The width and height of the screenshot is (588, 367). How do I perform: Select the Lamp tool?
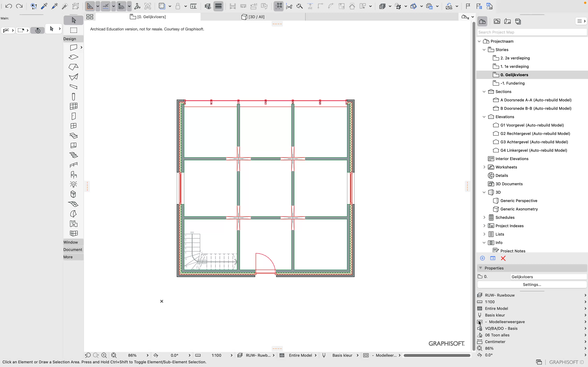click(x=73, y=184)
